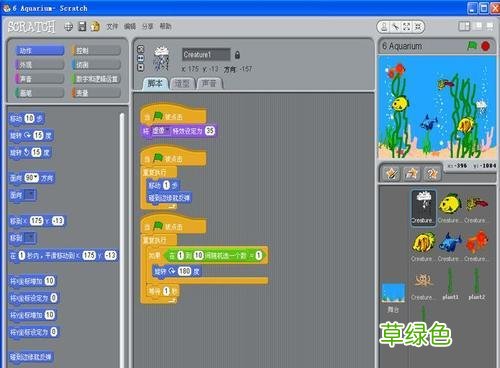Image resolution: width=500 pixels, height=368 pixels.
Task: Select the 画笔 block category
Action: point(39,93)
